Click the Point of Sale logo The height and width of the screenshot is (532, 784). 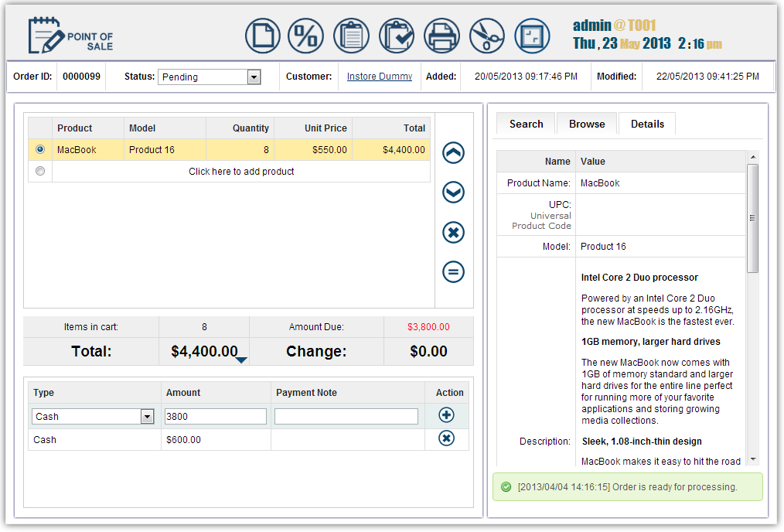70,35
